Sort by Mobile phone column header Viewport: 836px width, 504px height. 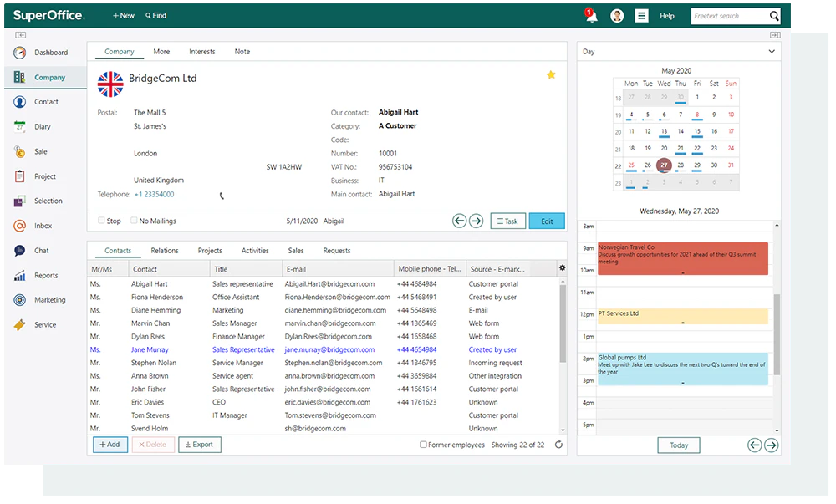[x=430, y=269]
